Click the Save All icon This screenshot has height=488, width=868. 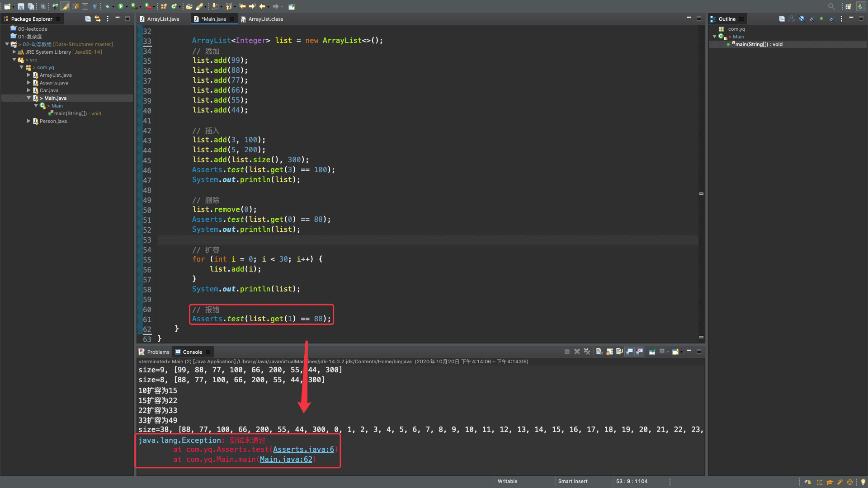(x=31, y=6)
